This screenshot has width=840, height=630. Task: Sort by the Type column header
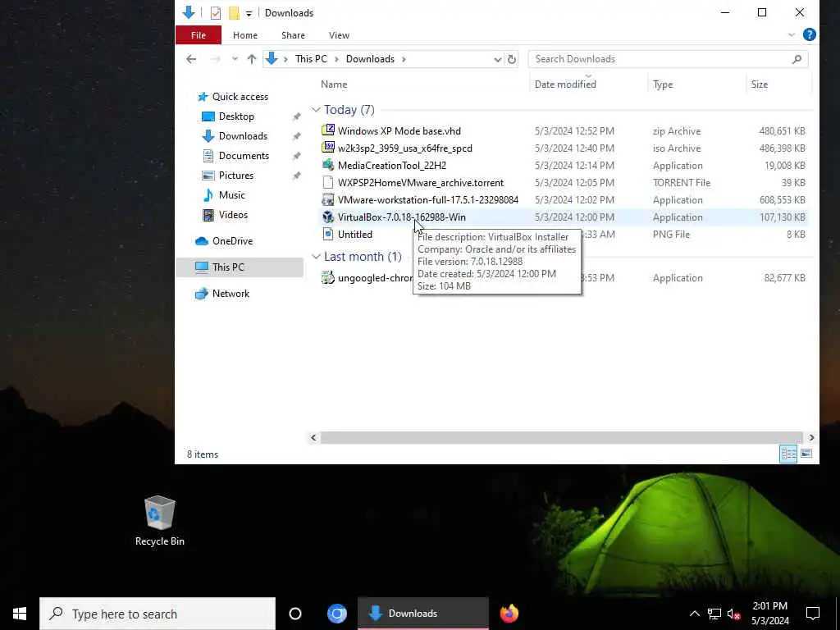(x=663, y=84)
